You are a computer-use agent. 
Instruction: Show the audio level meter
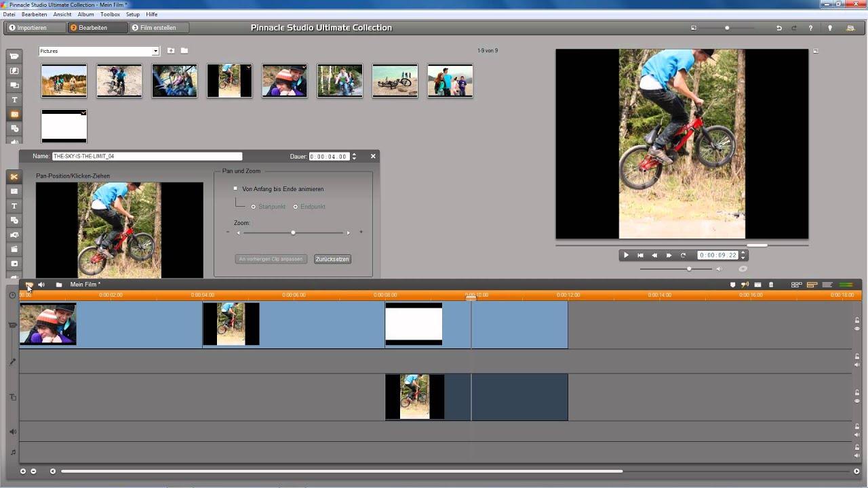(846, 285)
